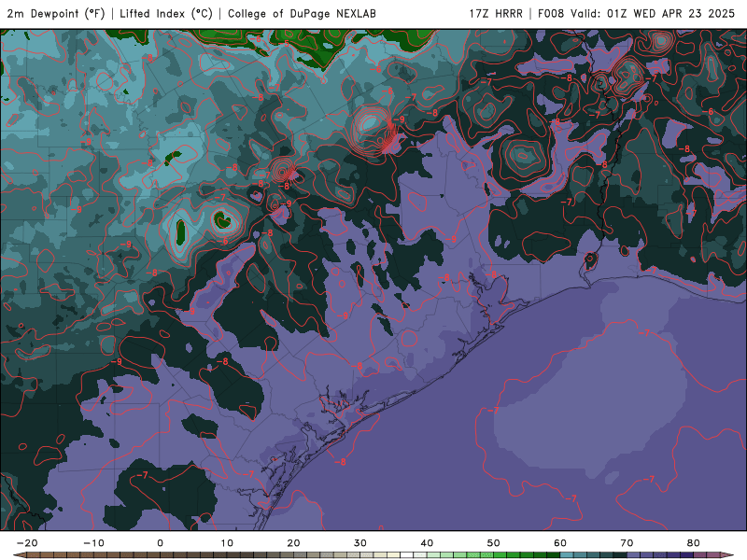
Task: Click the "2m Dewpoint (°F)" title text
Action: pyautogui.click(x=56, y=14)
